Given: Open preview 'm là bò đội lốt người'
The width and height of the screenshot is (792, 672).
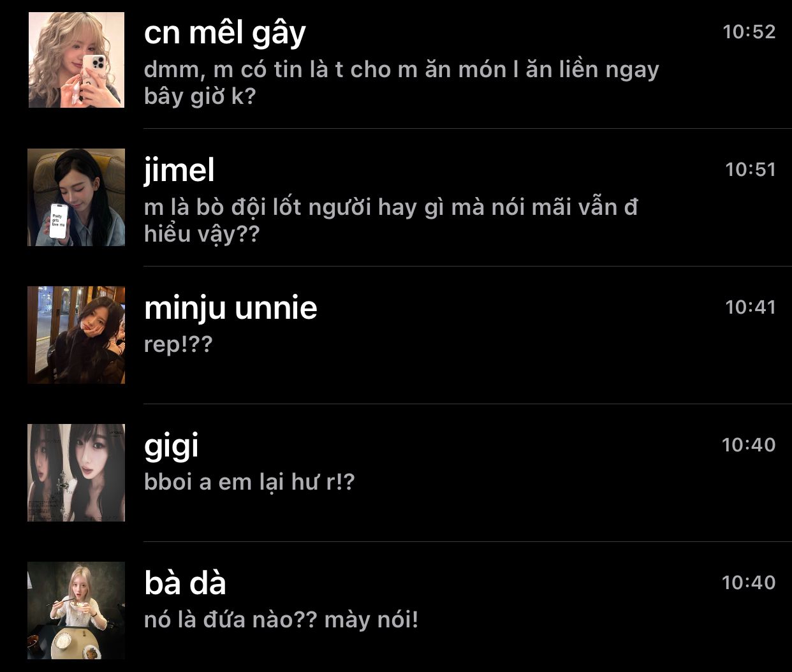Looking at the screenshot, I should pyautogui.click(x=391, y=221).
